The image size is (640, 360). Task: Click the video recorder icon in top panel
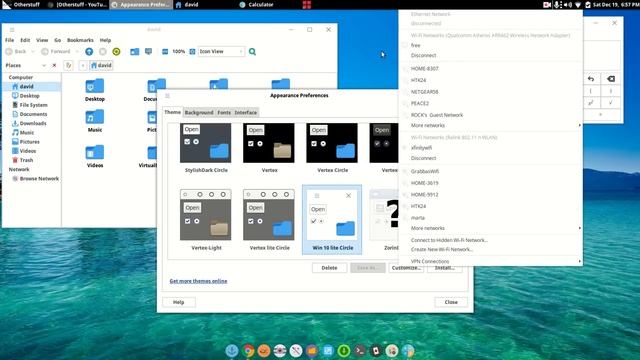tap(547, 5)
